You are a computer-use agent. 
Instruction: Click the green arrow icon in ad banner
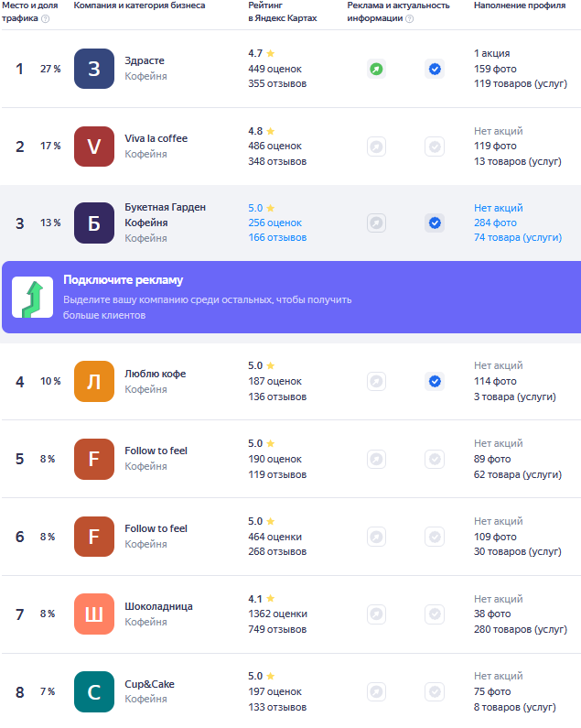coord(32,297)
